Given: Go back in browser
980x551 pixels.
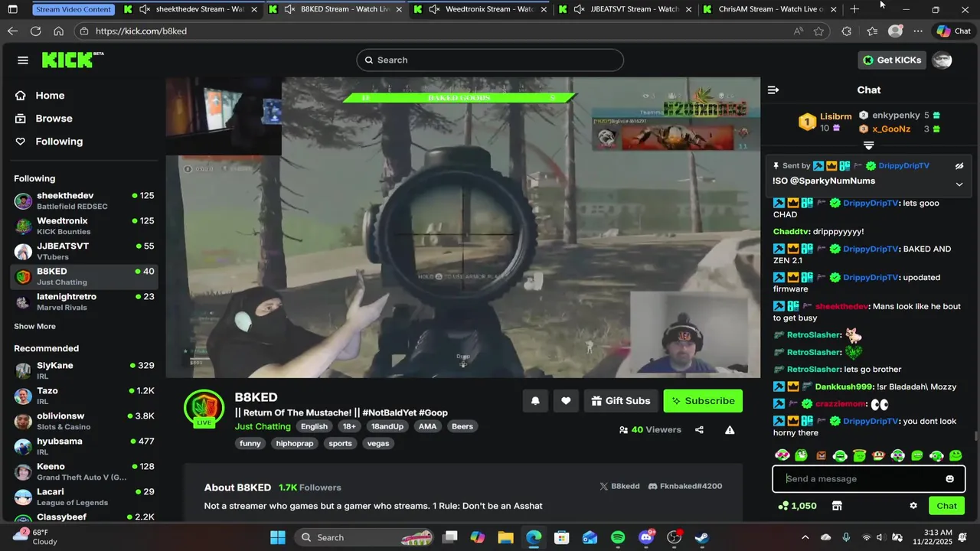Looking at the screenshot, I should (12, 31).
